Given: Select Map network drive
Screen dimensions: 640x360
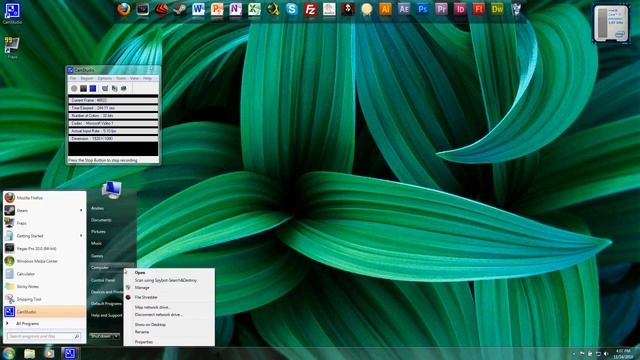Looking at the screenshot, I should 169,307.
